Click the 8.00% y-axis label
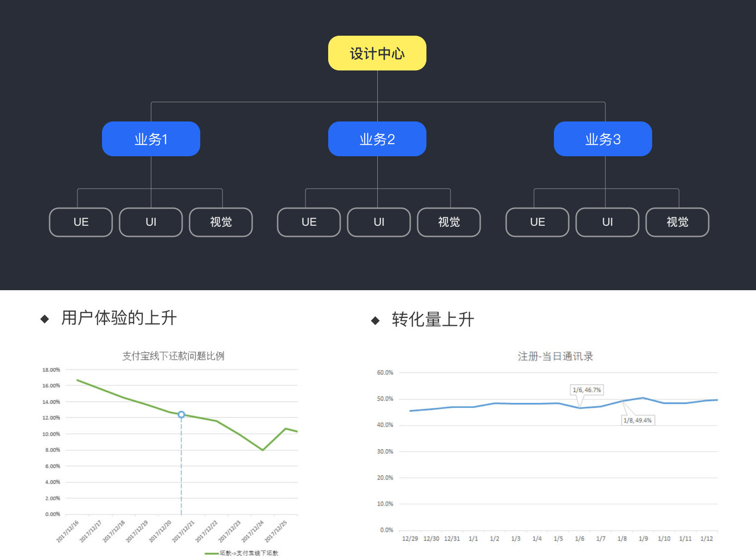Image resolution: width=756 pixels, height=560 pixels. click(53, 450)
